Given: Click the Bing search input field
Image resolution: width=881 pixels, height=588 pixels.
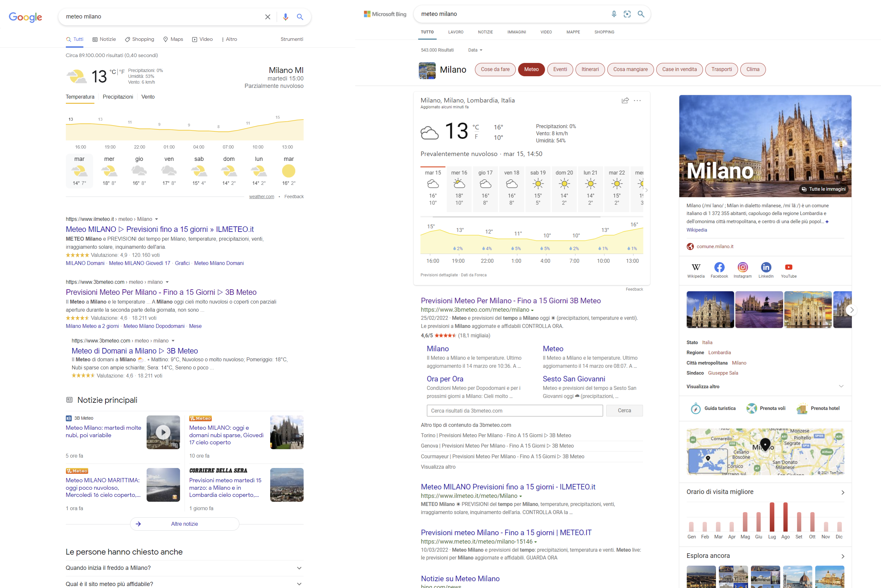Looking at the screenshot, I should pos(512,14).
